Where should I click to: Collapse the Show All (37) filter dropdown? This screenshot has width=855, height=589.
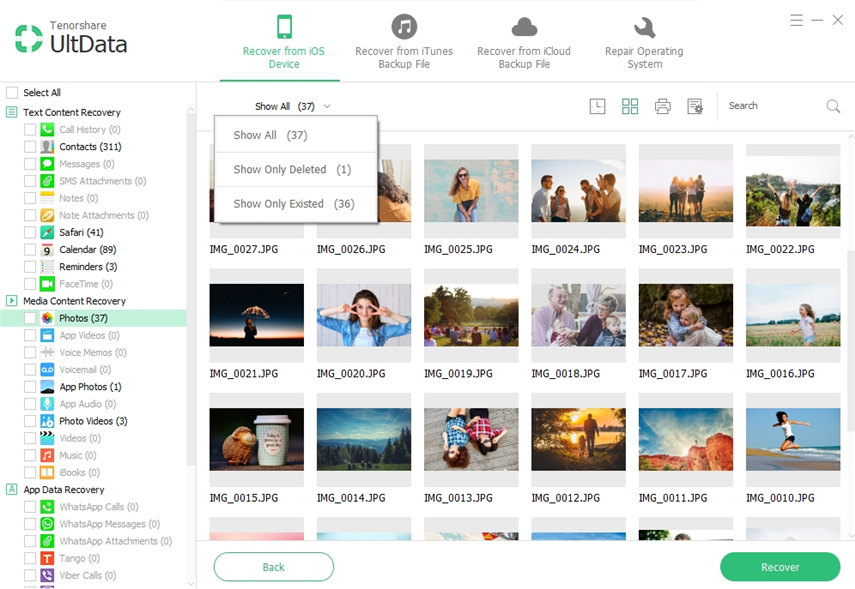click(292, 106)
